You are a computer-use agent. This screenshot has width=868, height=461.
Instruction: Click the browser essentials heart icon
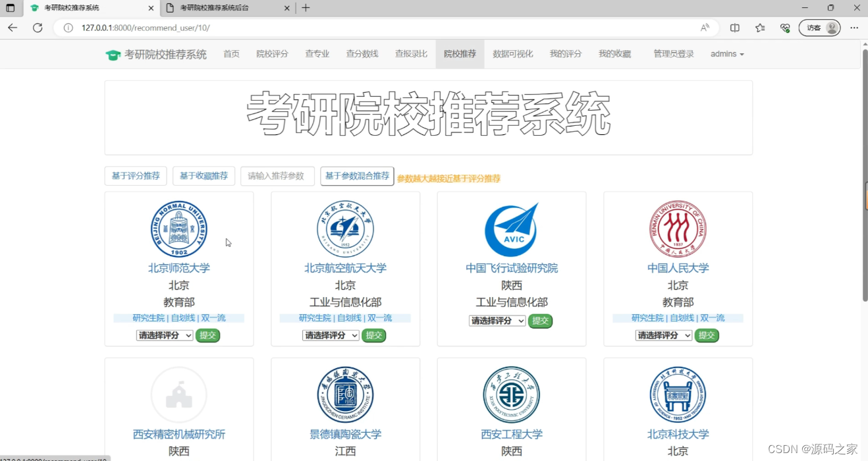[x=785, y=28]
